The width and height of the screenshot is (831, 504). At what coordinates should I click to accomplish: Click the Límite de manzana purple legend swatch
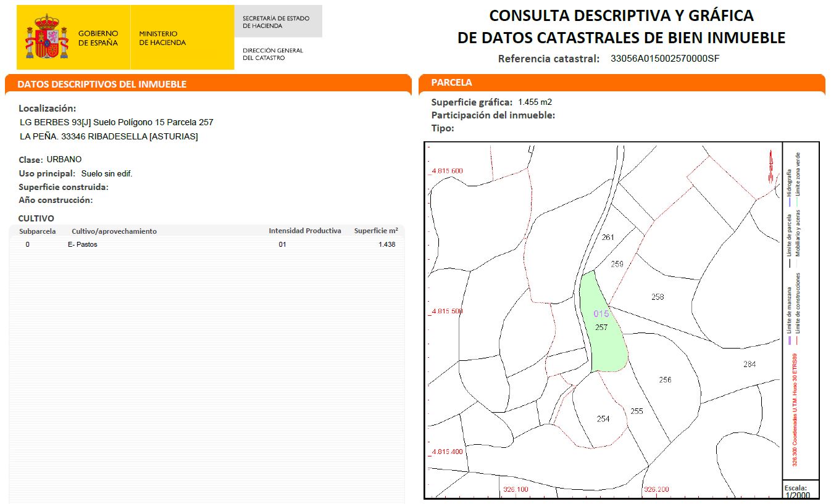[789, 340]
